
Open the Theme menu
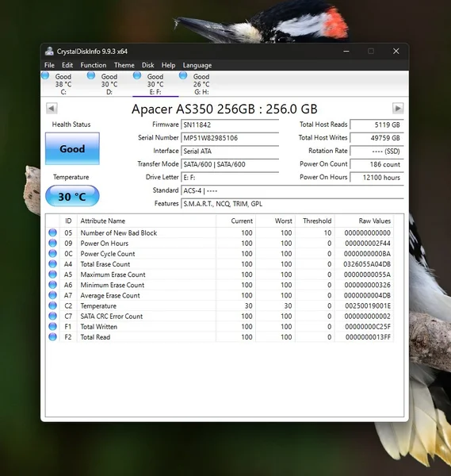click(124, 65)
